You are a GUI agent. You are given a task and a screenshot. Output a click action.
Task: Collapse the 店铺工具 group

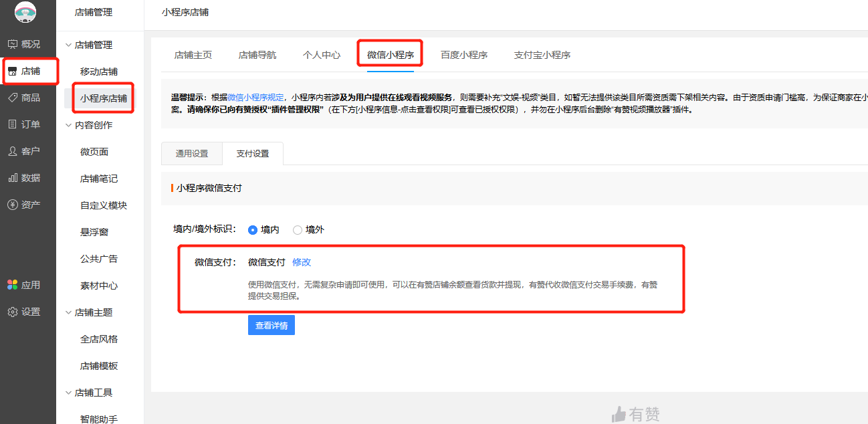point(68,393)
